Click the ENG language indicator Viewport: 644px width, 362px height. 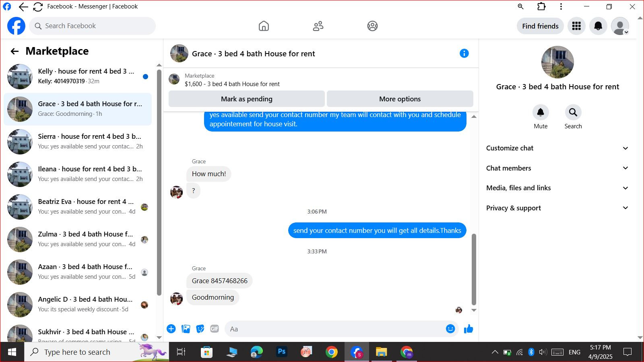574,352
